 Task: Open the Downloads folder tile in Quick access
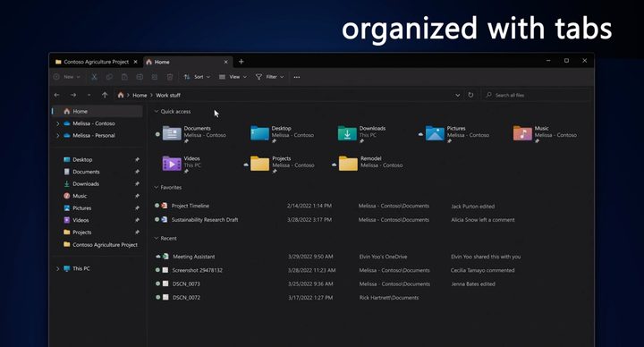coord(362,134)
